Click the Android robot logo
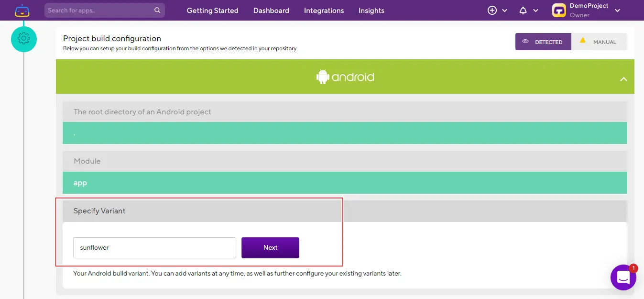The image size is (644, 299). pos(324,77)
